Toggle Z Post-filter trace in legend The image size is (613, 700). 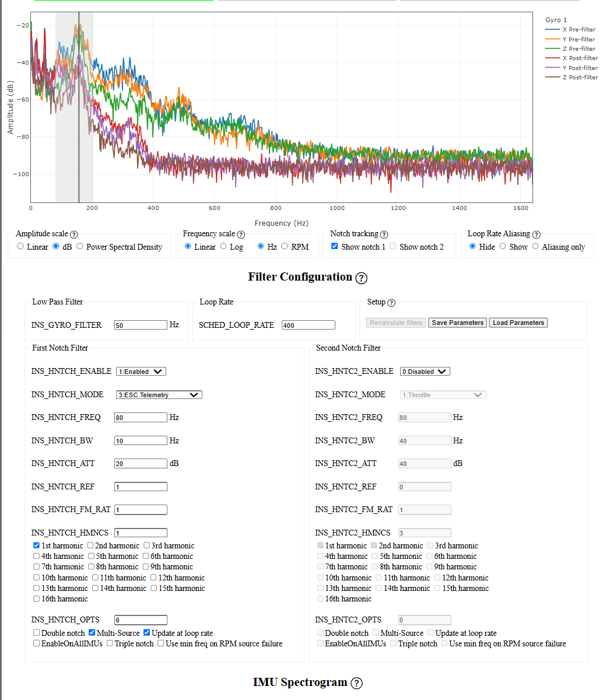pos(572,77)
